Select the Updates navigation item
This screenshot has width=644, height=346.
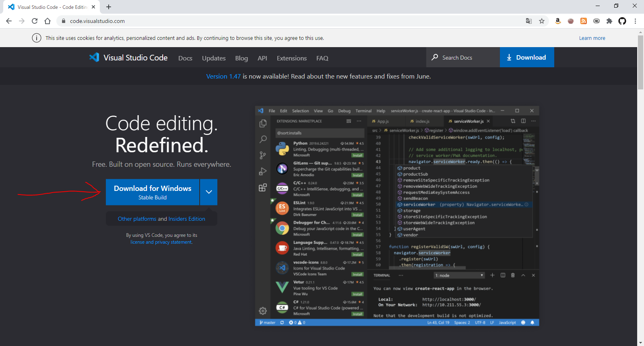point(214,58)
